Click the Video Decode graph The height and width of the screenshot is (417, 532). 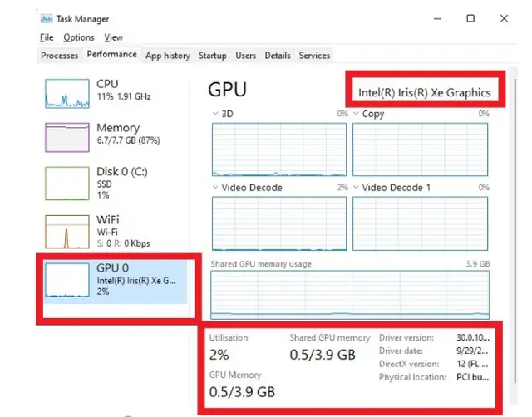pyautogui.click(x=279, y=223)
